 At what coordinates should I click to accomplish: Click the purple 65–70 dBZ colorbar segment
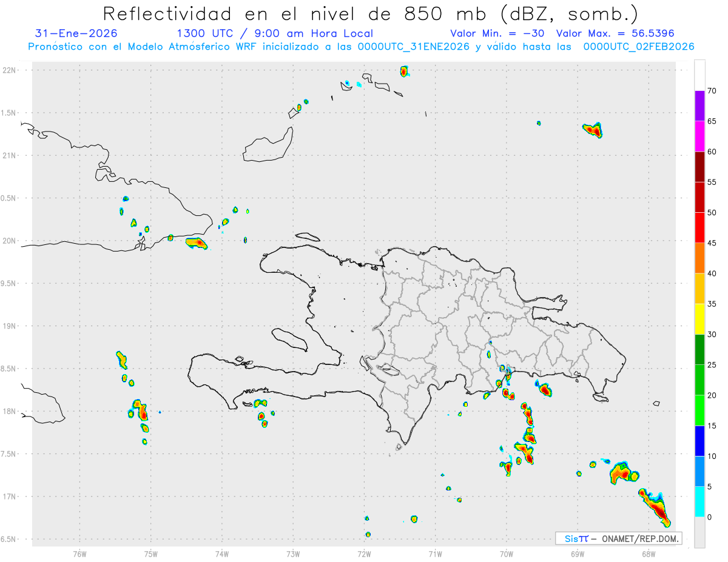699,106
